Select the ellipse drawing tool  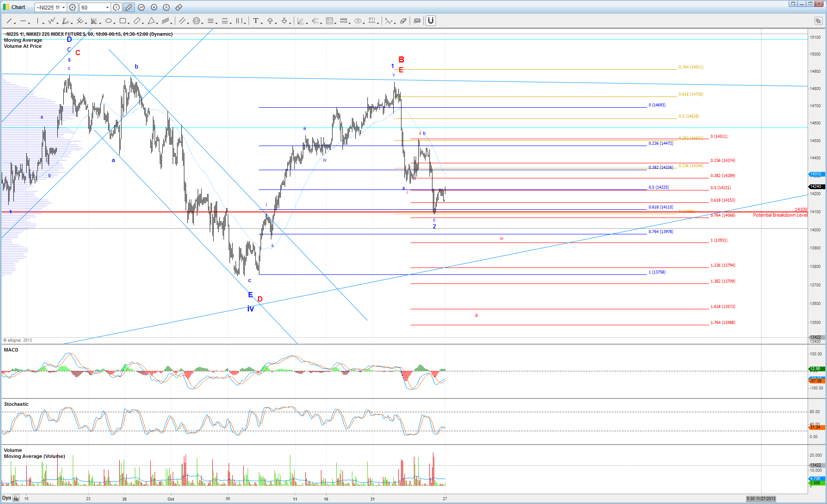tap(109, 21)
